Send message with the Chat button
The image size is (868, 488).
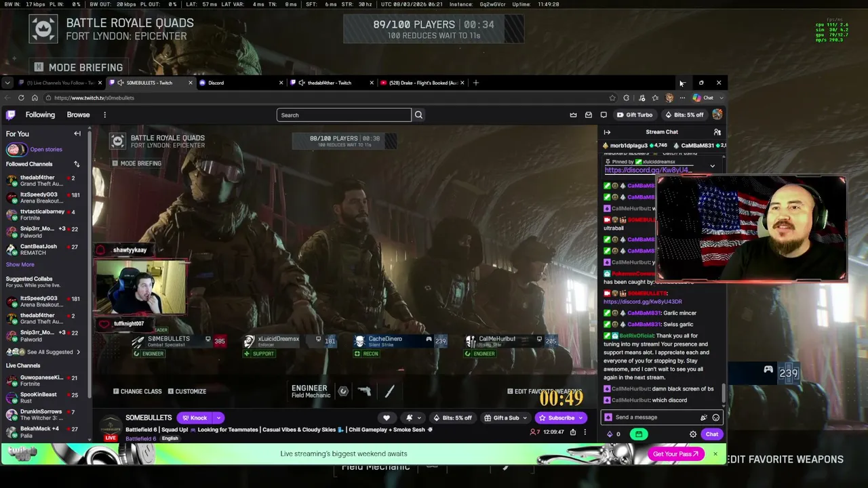click(711, 434)
